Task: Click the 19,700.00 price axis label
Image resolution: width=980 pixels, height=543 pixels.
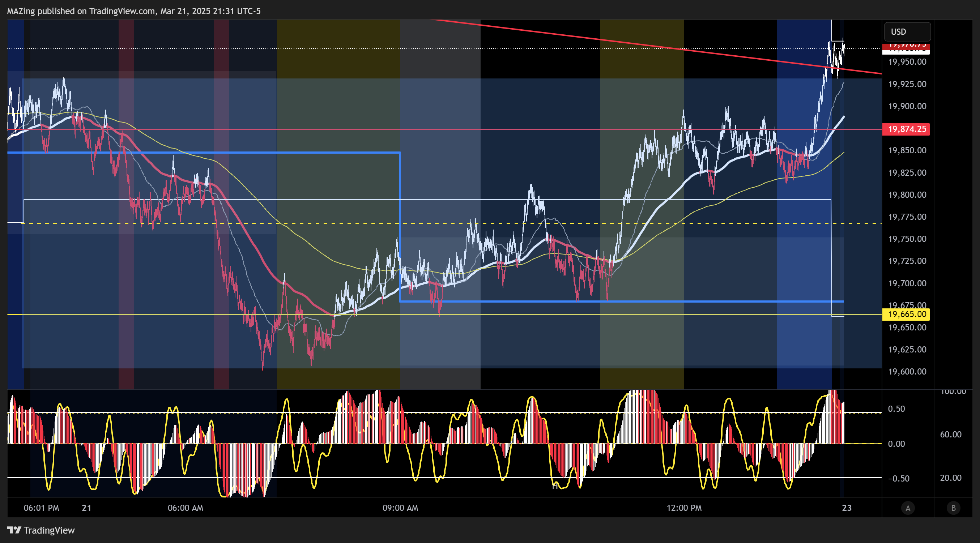Action: (907, 283)
